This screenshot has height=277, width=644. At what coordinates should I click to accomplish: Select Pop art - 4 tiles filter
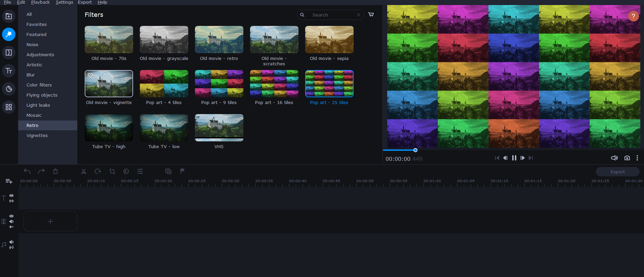164,84
